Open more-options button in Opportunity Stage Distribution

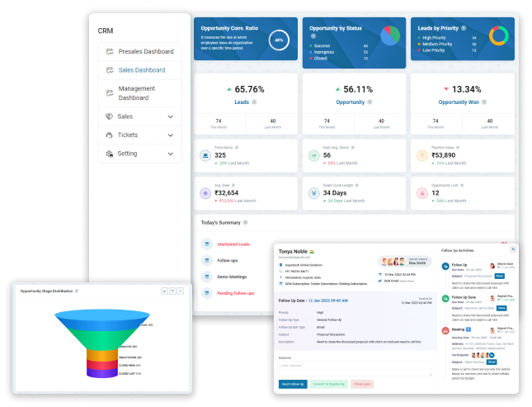click(181, 291)
